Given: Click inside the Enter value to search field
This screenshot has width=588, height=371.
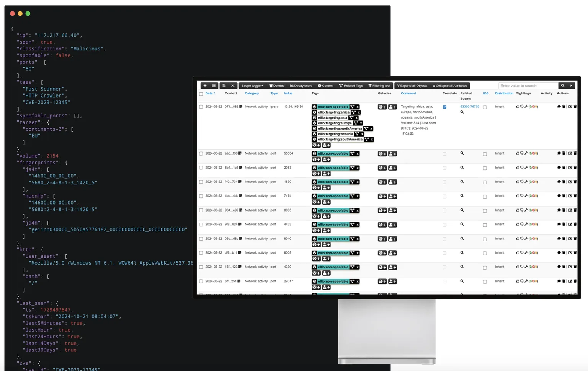Looking at the screenshot, I should [528, 86].
